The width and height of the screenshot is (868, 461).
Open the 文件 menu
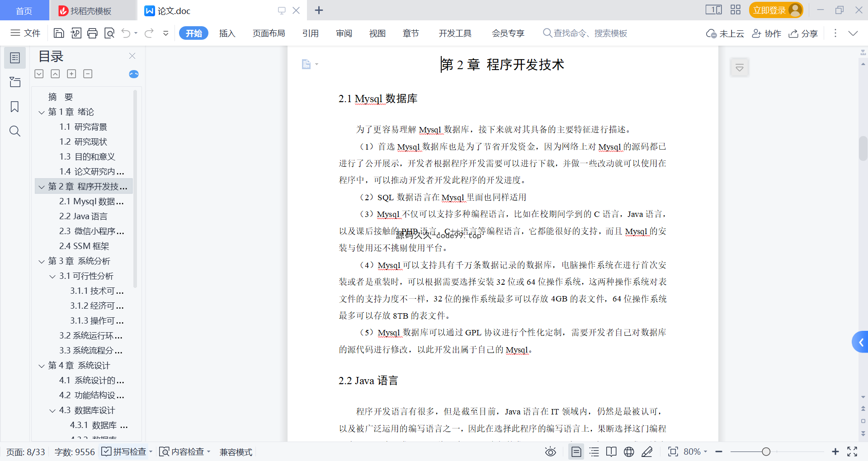pos(25,33)
